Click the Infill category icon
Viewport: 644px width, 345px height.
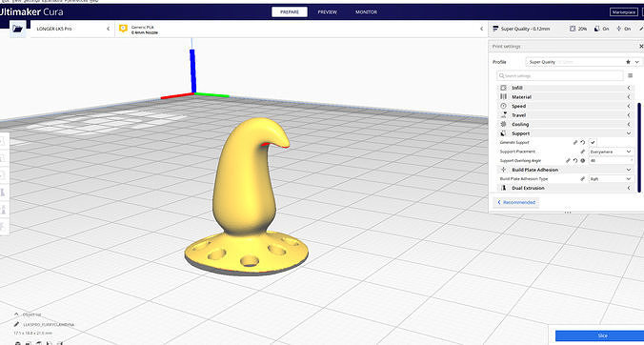(x=503, y=88)
